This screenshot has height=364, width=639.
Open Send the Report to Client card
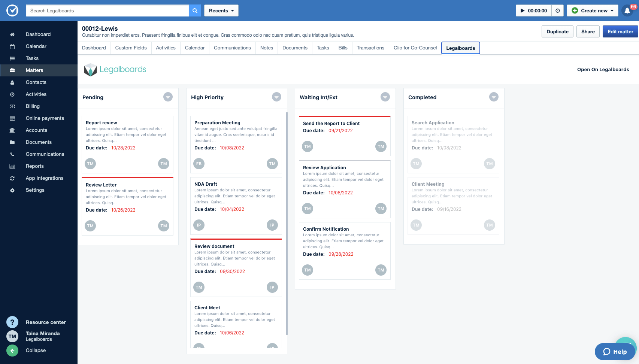345,136
